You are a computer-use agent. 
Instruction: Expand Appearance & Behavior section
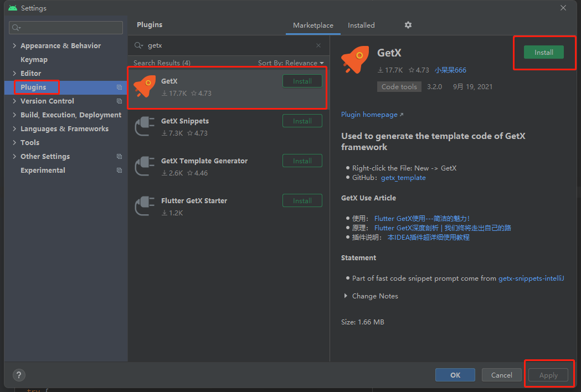(x=14, y=45)
